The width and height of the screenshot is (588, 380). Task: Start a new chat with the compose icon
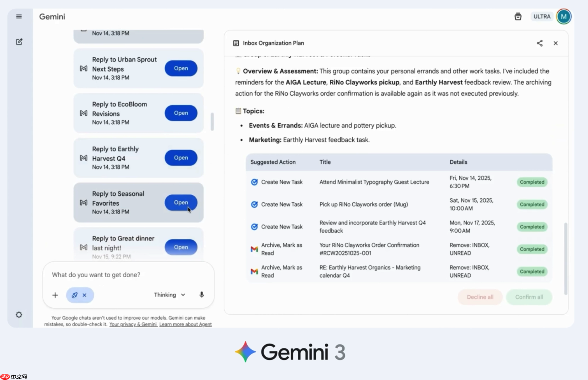click(x=19, y=41)
